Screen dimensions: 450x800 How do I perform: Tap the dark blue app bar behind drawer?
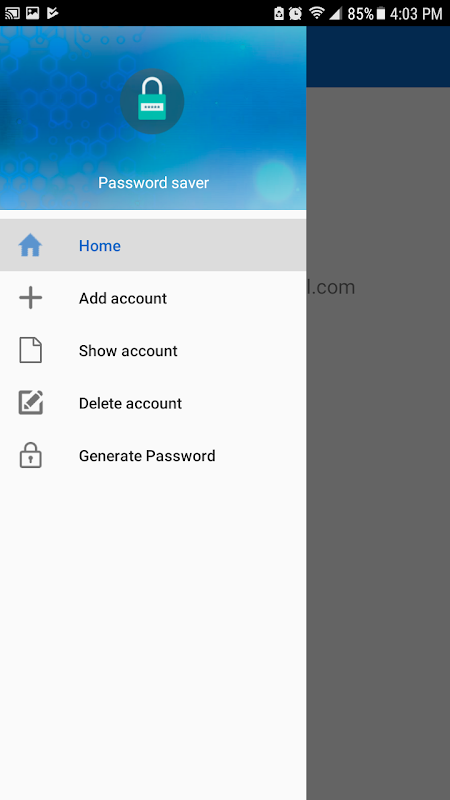click(x=378, y=57)
